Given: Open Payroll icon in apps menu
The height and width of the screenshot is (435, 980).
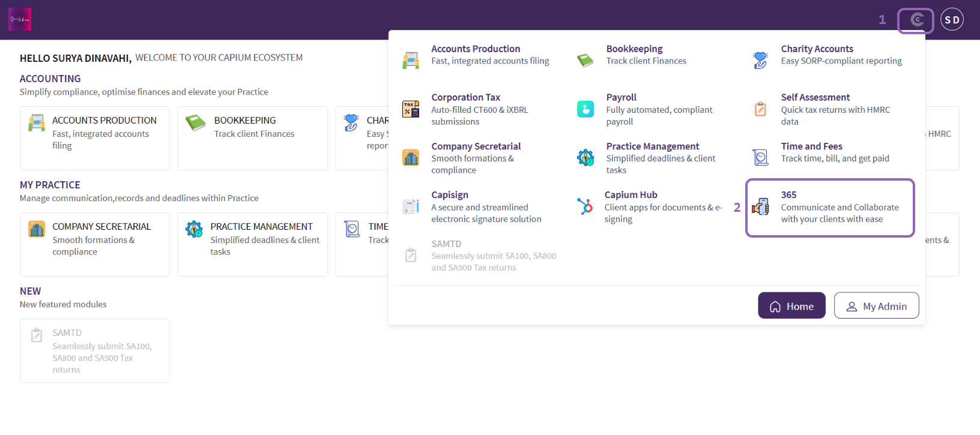Looking at the screenshot, I should (585, 109).
